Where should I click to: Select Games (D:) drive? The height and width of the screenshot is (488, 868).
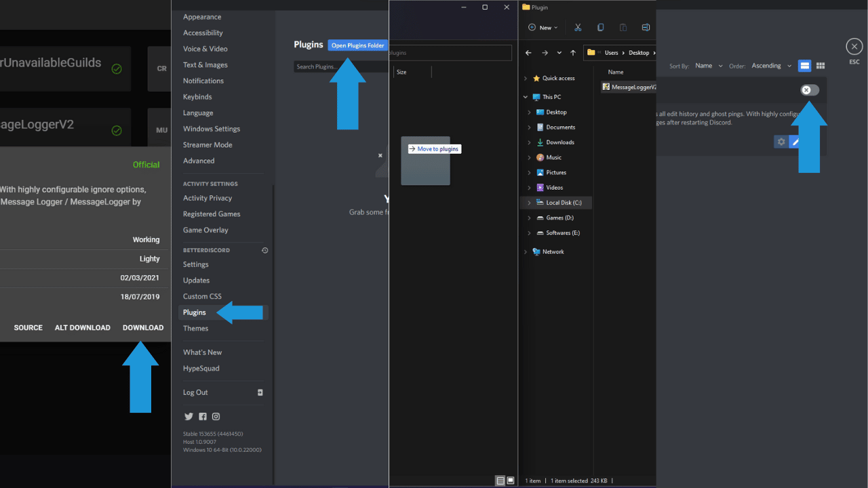tap(560, 218)
